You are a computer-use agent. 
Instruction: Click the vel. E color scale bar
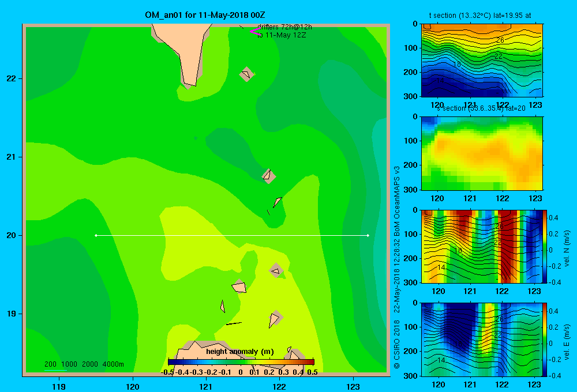545,340
